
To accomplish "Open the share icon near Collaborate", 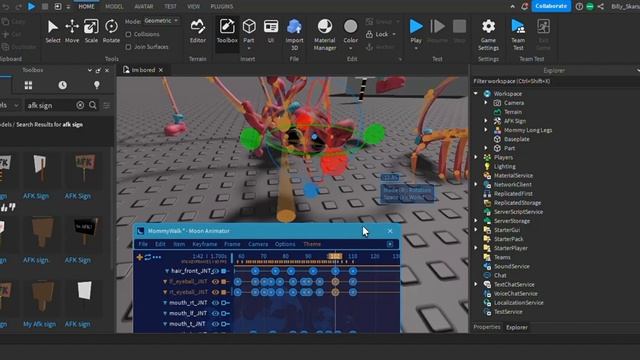I will (601, 6).
